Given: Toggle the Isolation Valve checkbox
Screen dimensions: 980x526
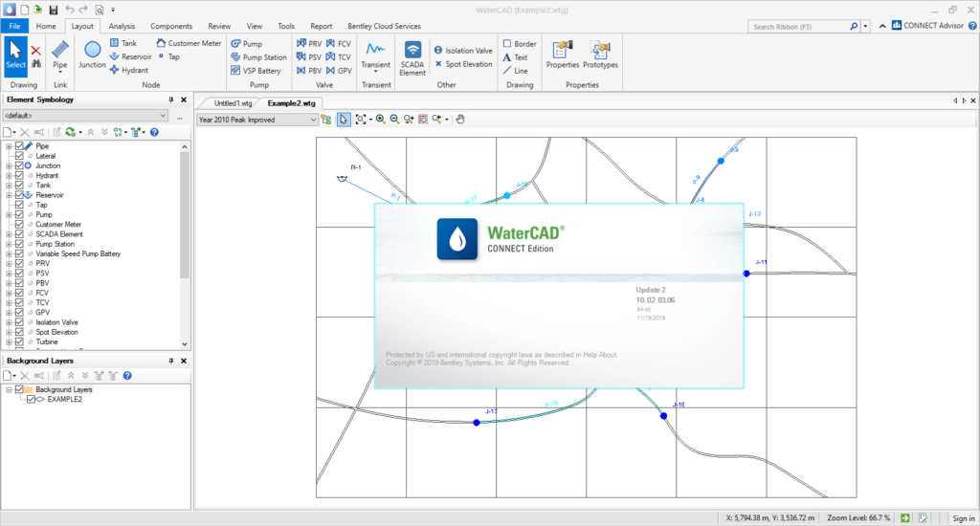Looking at the screenshot, I should [x=19, y=322].
